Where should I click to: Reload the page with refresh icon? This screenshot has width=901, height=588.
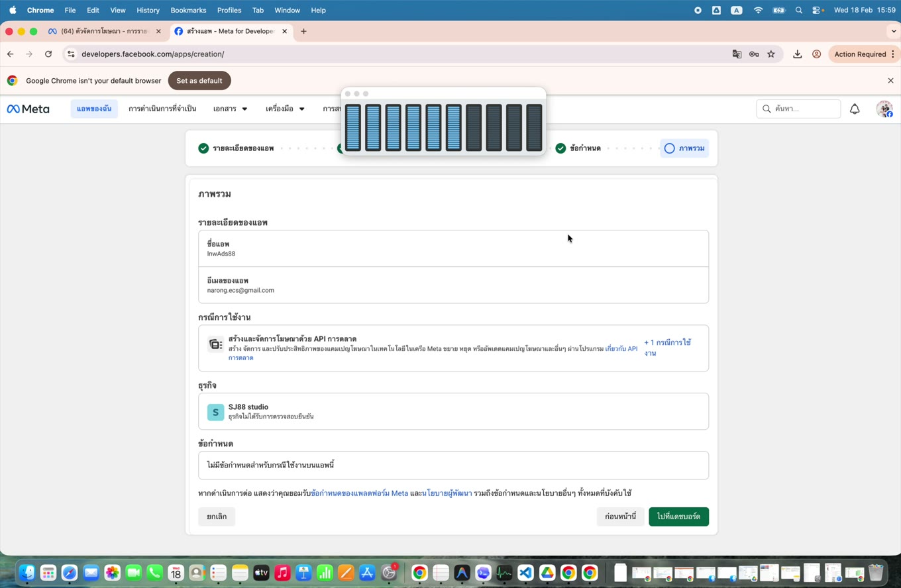[48, 54]
